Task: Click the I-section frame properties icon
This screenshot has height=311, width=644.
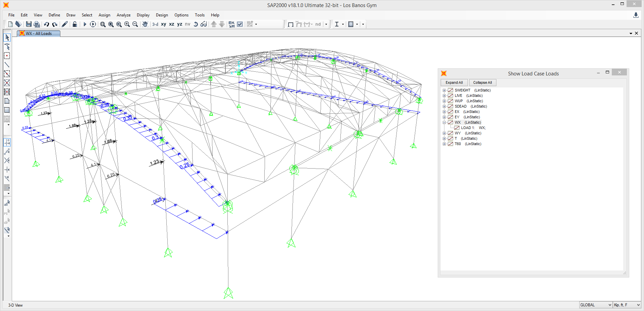Action: (337, 24)
